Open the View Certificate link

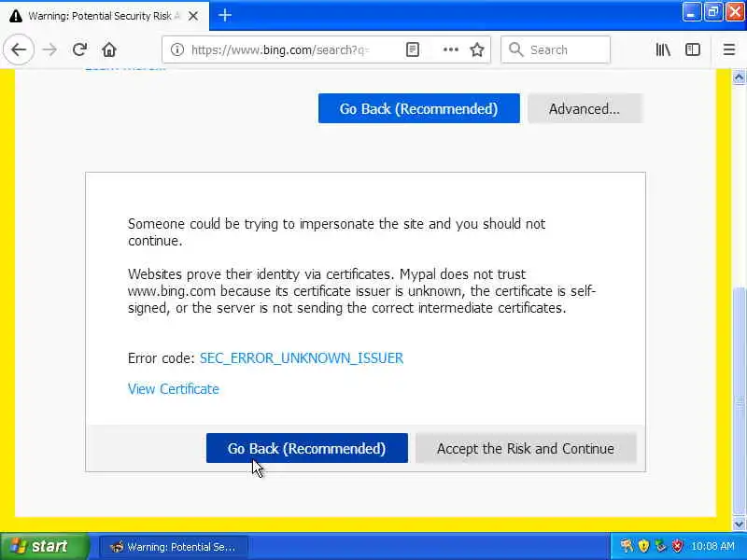[x=174, y=389]
